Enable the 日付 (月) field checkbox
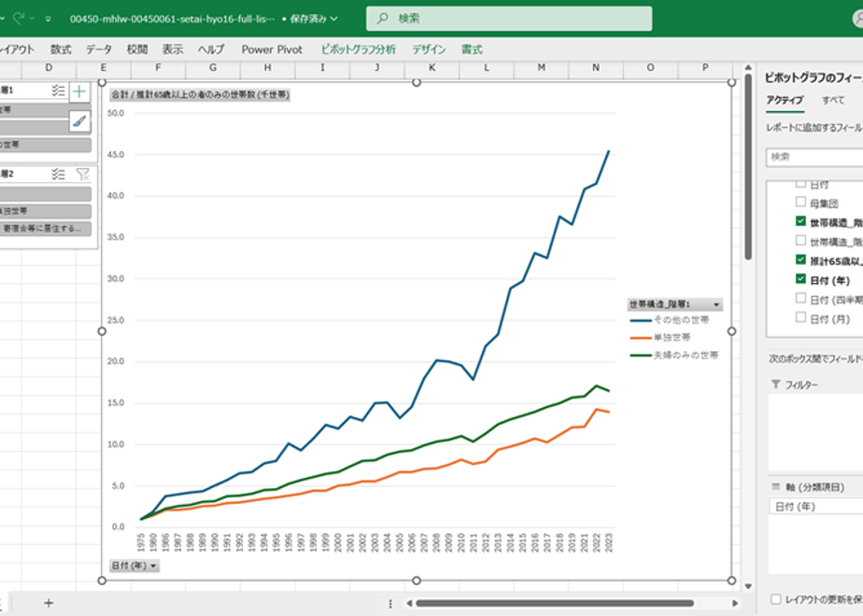Screen dimensions: 863x616 (800, 317)
